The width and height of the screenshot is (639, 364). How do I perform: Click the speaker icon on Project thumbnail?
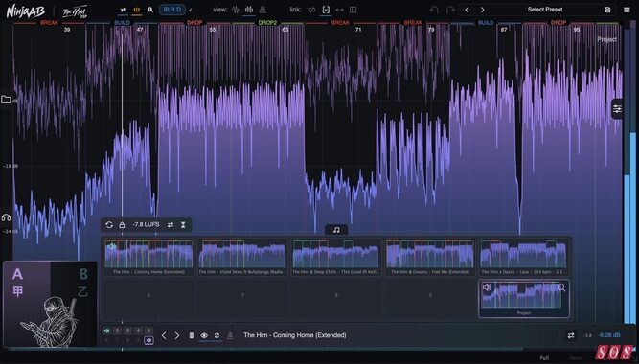click(487, 287)
